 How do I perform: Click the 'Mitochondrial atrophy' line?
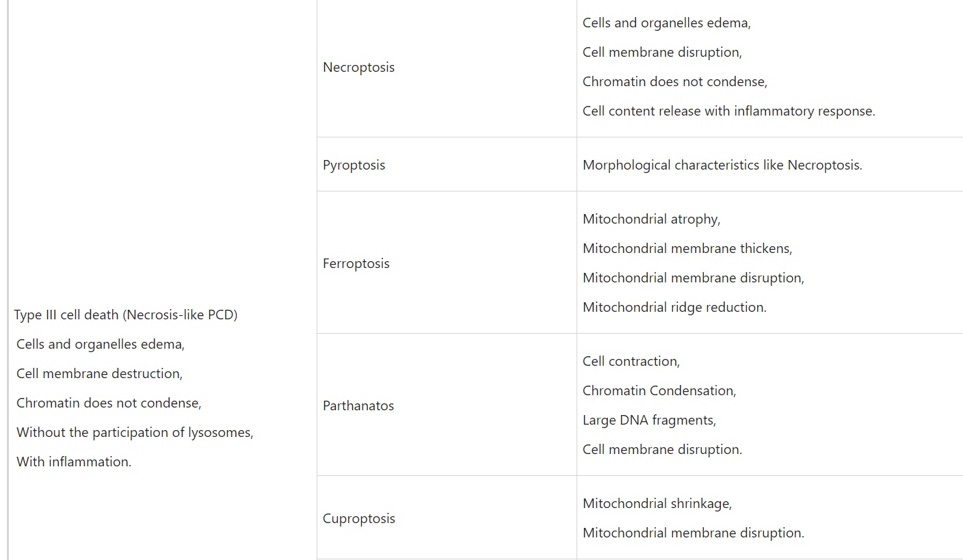coord(651,219)
